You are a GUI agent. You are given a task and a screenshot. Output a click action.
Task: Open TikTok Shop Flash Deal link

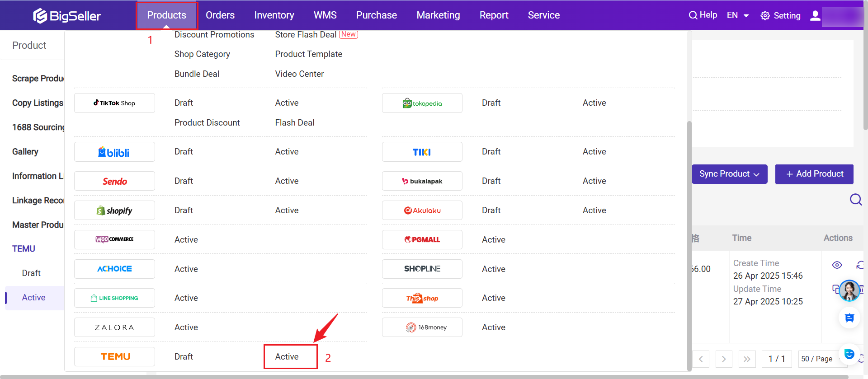tap(295, 123)
